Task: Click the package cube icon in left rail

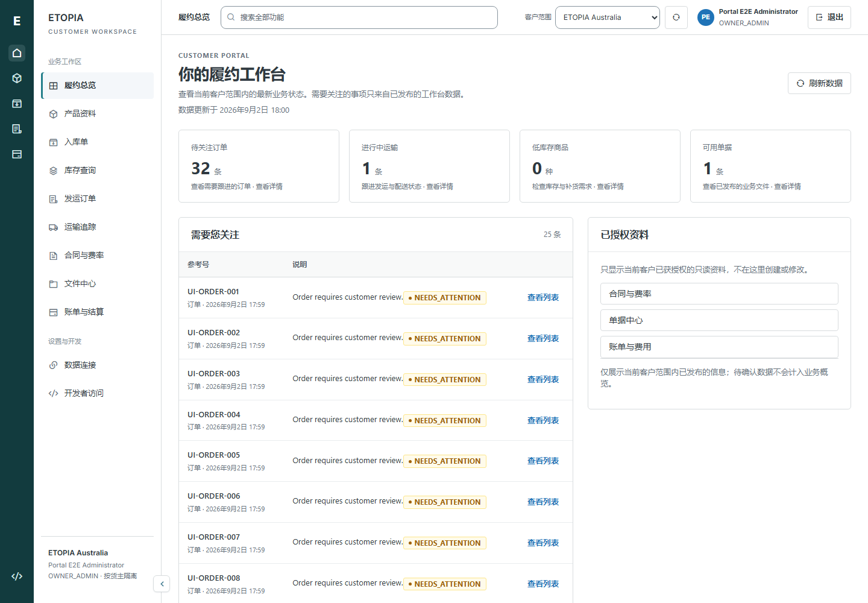Action: pos(17,78)
